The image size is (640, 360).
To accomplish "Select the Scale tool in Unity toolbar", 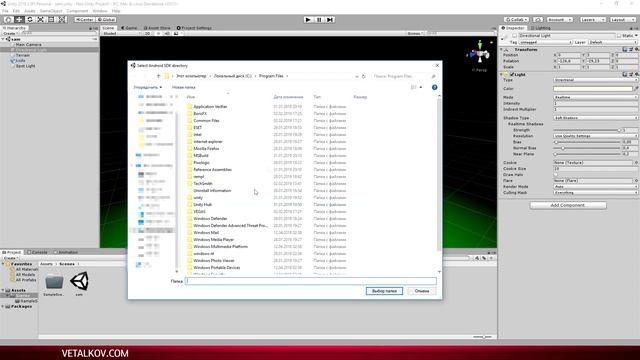I will pos(40,20).
